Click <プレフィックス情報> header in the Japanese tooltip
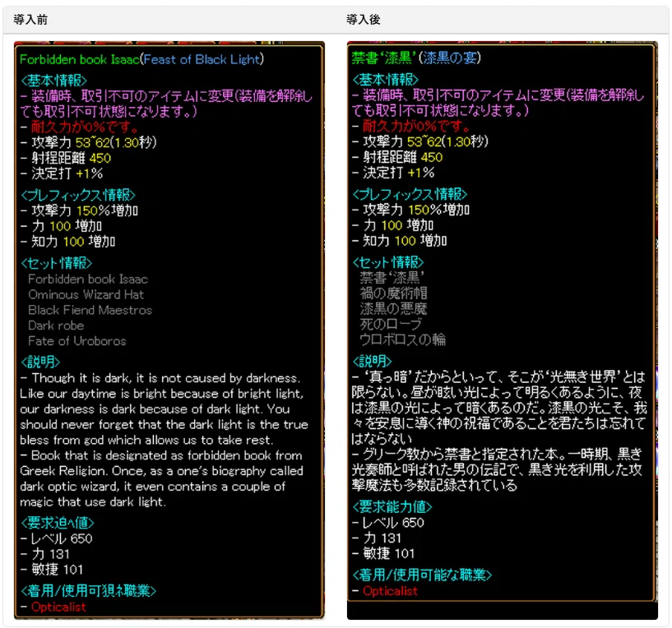 point(410,194)
